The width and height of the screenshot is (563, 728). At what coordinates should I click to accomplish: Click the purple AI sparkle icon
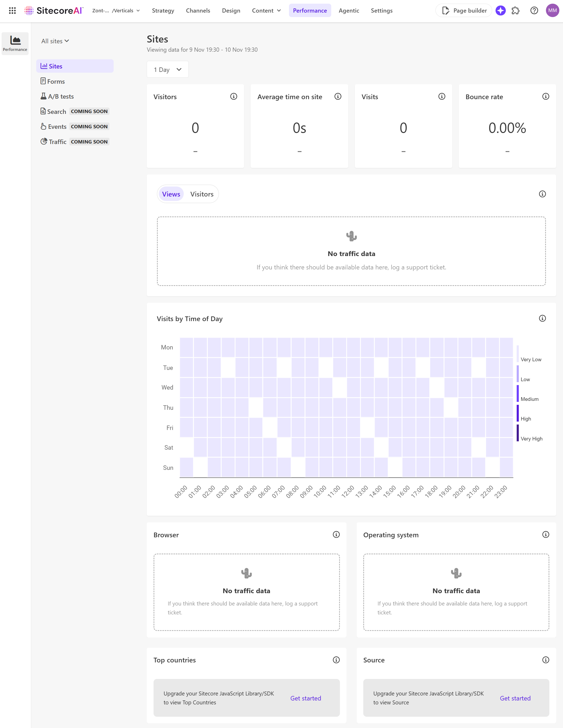click(500, 11)
